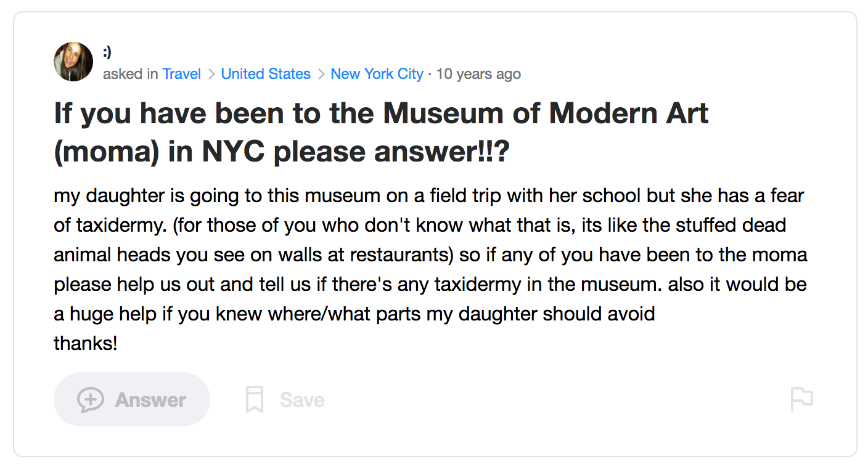Flag this question with the flag icon
868x469 pixels.
pos(801,399)
